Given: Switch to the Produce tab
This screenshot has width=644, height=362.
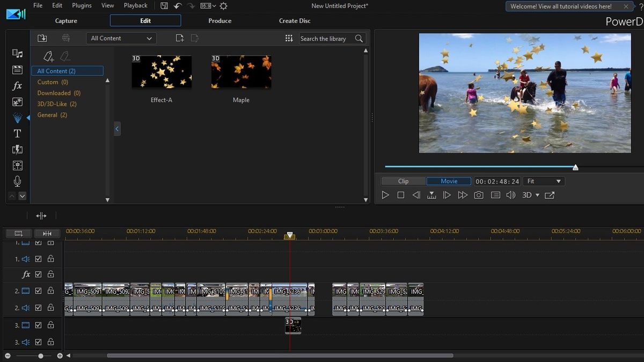Looking at the screenshot, I should tap(219, 21).
